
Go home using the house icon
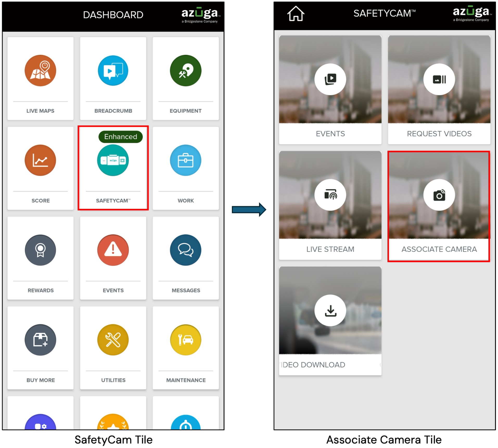(296, 14)
